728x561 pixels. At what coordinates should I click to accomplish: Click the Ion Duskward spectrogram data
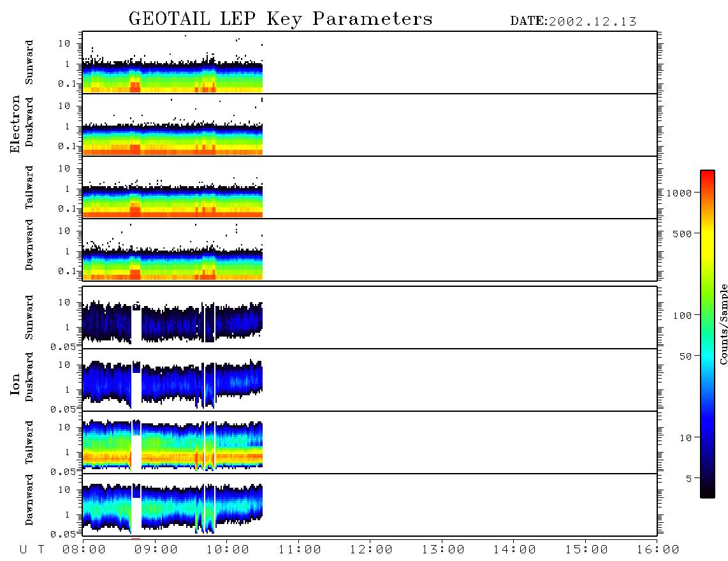point(172,384)
